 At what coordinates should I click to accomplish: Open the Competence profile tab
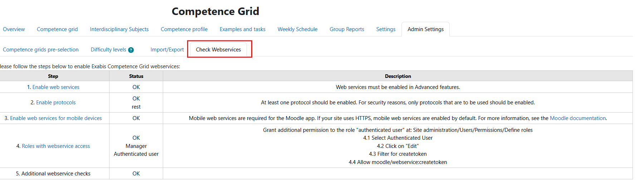(x=184, y=29)
